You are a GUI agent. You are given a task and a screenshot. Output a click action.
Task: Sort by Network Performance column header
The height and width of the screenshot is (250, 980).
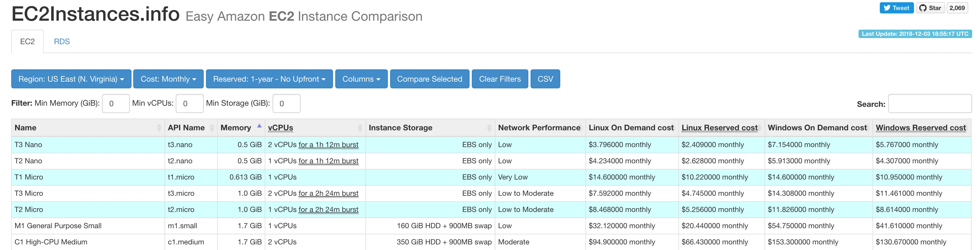click(x=539, y=128)
